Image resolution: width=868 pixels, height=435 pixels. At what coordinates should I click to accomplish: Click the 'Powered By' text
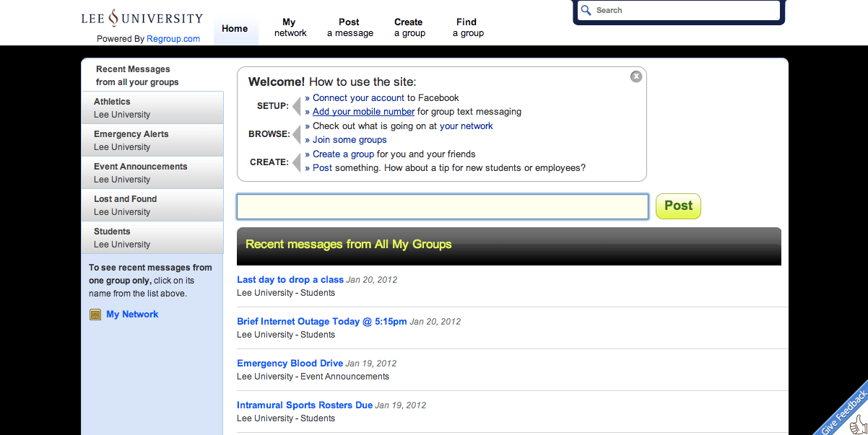[121, 39]
